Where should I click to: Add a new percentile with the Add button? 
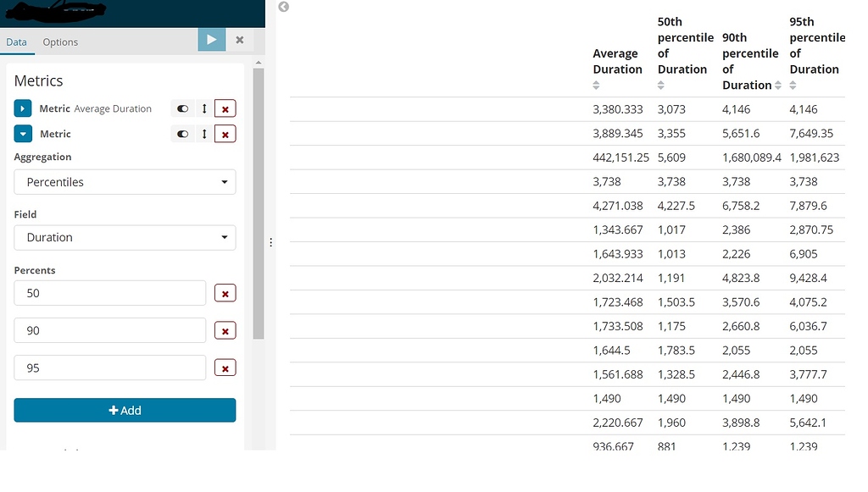124,410
